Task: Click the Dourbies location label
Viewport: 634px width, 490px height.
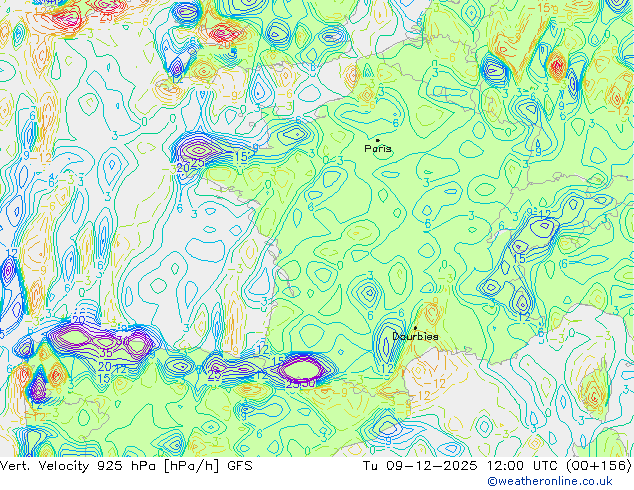Action: click(x=415, y=336)
